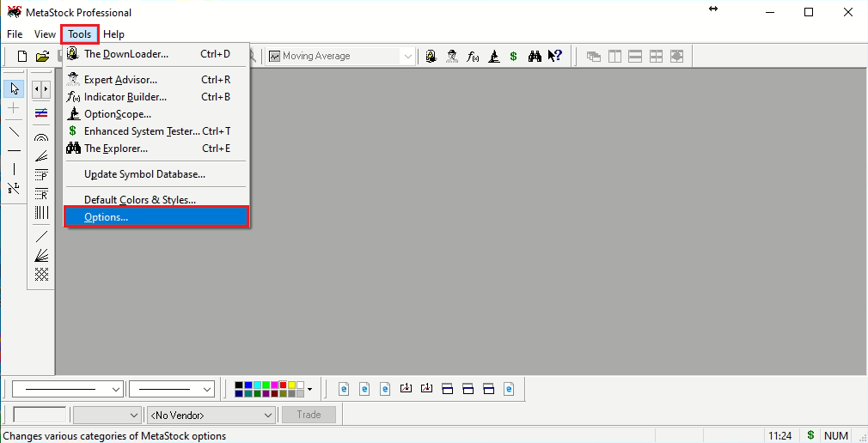Click the Expert Advisor toolbar icon
Image resolution: width=868 pixels, height=443 pixels.
(452, 56)
